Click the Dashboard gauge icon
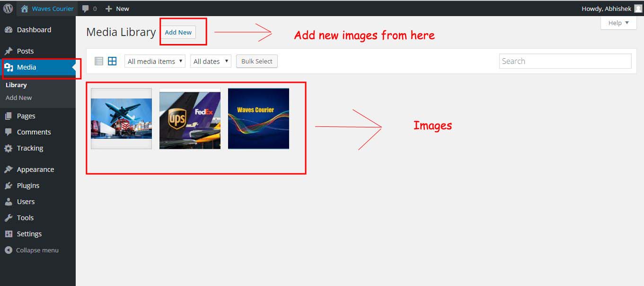 pyautogui.click(x=9, y=30)
